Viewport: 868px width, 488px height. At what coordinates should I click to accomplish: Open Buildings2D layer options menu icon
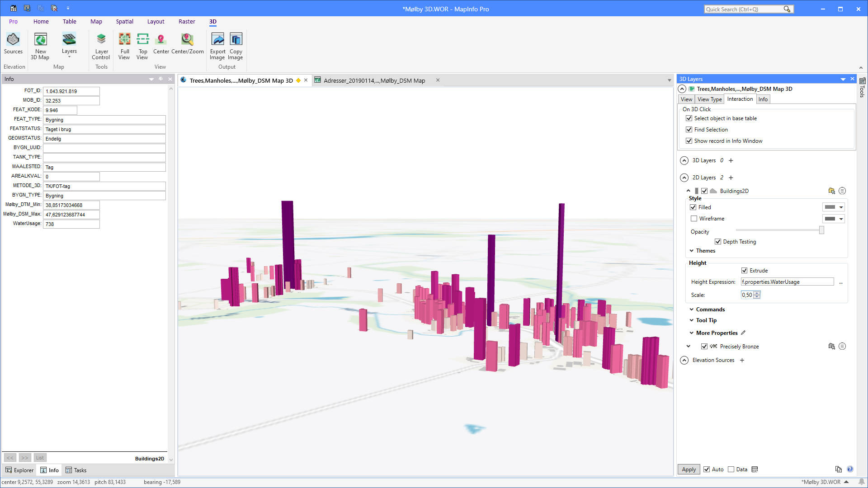[x=842, y=191]
